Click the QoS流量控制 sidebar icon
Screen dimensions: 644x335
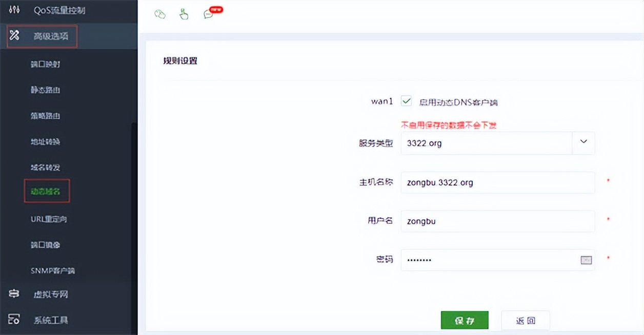pos(14,9)
